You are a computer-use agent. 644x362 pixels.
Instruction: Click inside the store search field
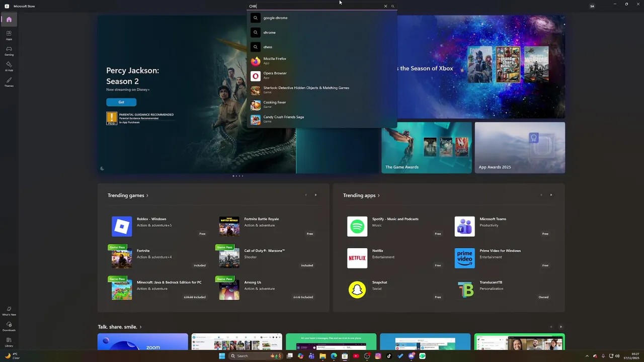pos(316,6)
